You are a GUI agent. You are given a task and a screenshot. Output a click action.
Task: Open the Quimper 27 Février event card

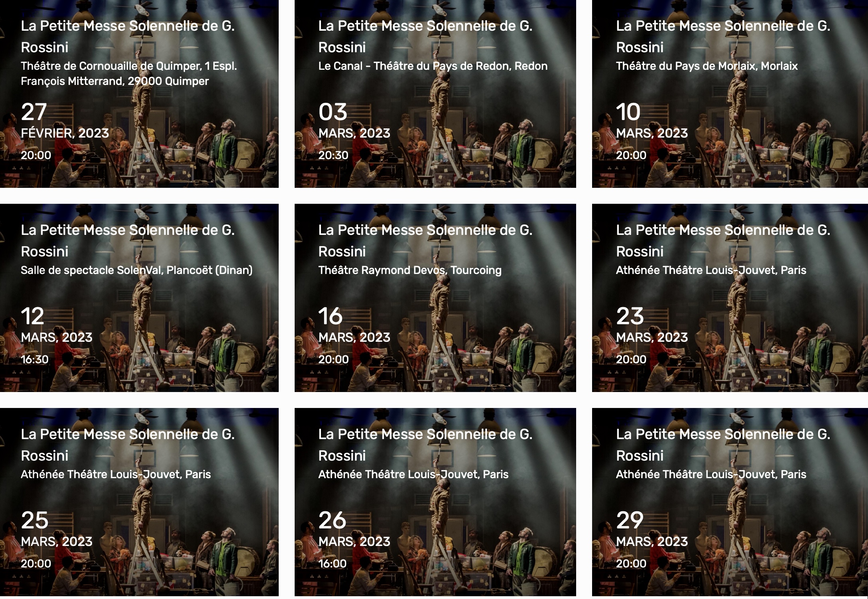coord(139,94)
